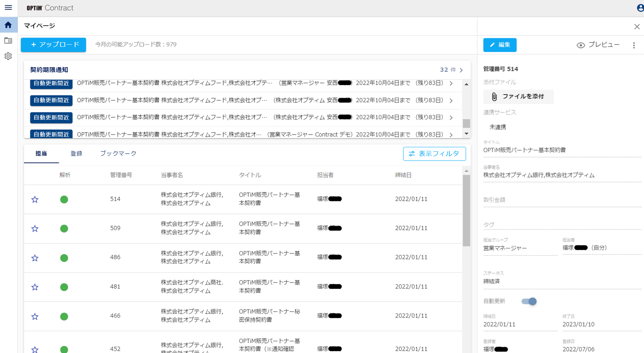The height and width of the screenshot is (353, 644).
Task: Open settings via the gear icon
Action: (x=8, y=56)
